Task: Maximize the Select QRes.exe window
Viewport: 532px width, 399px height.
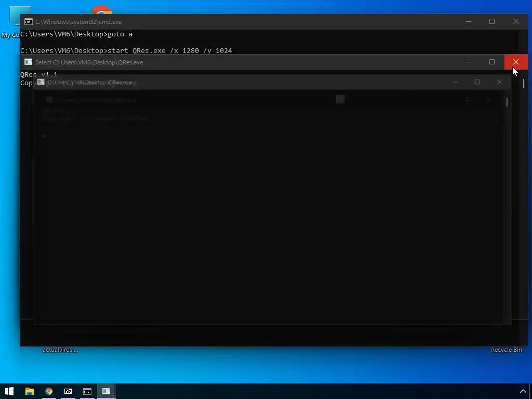Action: (x=492, y=62)
